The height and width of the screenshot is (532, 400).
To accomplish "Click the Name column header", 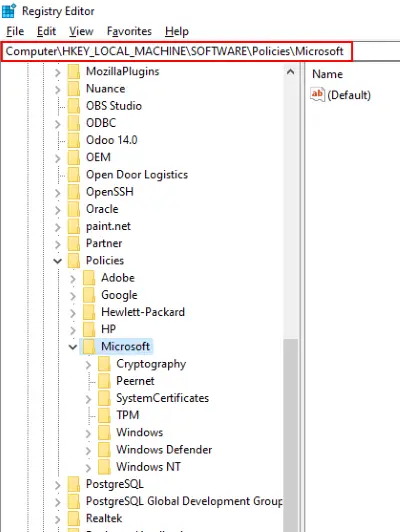I will click(x=327, y=74).
